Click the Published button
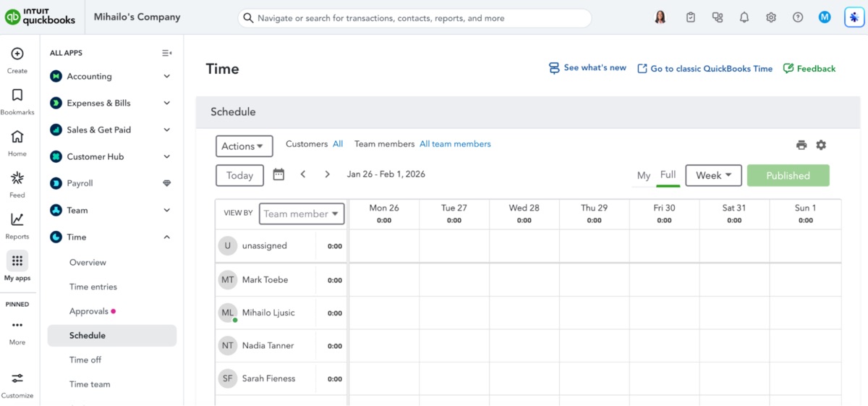The height and width of the screenshot is (406, 868). click(788, 175)
